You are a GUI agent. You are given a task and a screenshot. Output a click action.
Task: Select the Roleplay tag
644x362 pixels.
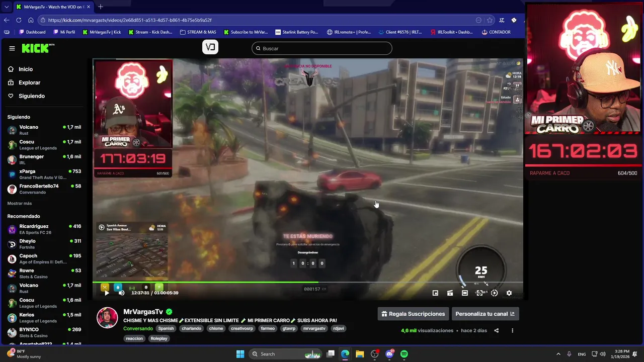[x=159, y=338]
